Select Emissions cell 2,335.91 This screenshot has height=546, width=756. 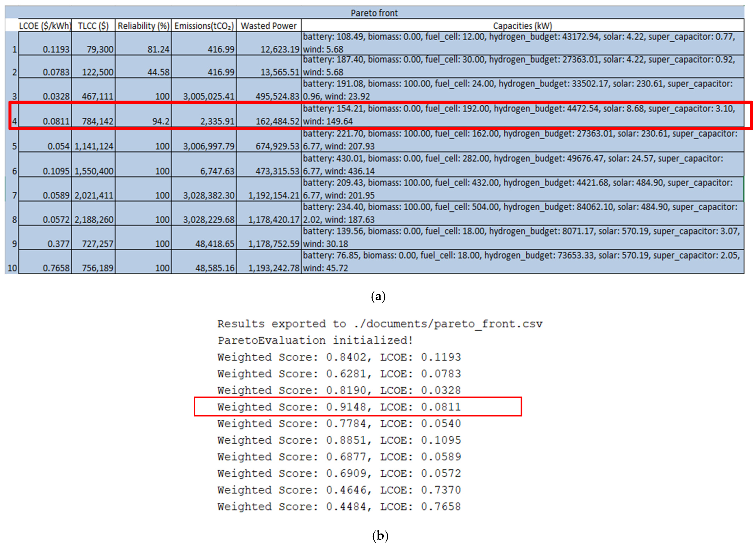tap(204, 115)
